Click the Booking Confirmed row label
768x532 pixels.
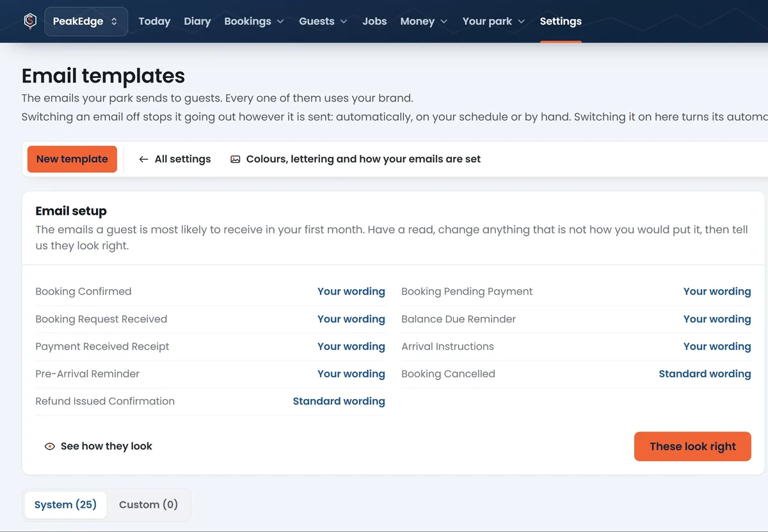[83, 292]
